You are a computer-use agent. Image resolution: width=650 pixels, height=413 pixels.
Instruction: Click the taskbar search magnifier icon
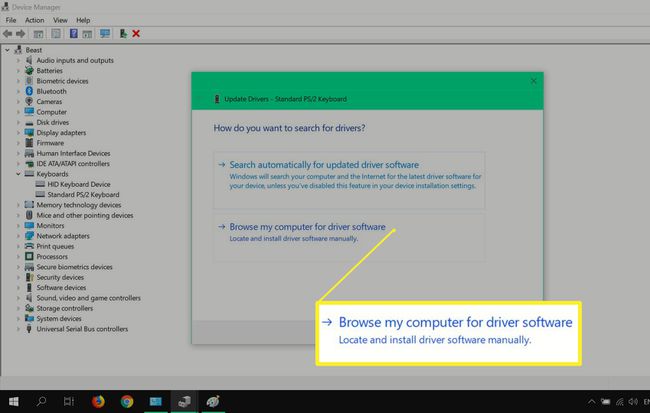(x=41, y=401)
